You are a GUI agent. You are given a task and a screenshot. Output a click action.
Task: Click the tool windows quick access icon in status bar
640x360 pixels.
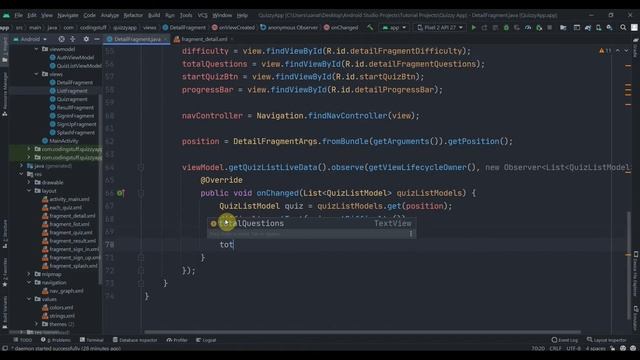[5, 349]
